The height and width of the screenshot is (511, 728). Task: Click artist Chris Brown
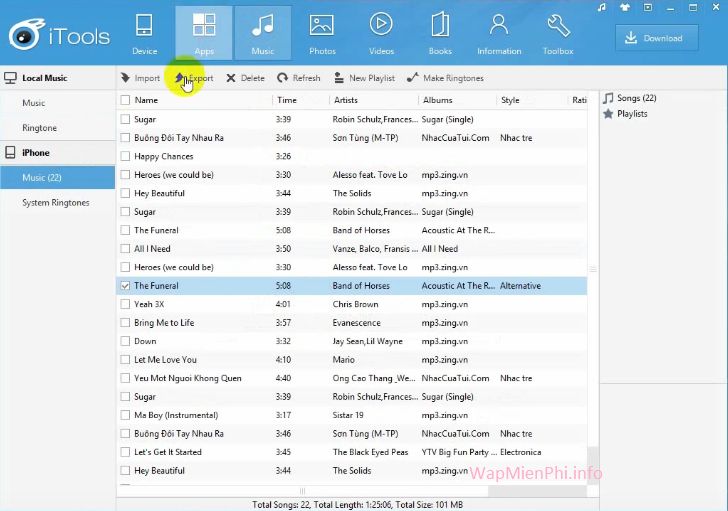click(355, 304)
